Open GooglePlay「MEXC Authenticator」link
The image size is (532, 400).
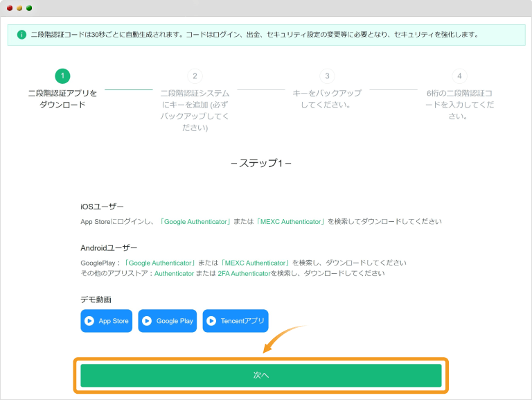click(x=255, y=263)
